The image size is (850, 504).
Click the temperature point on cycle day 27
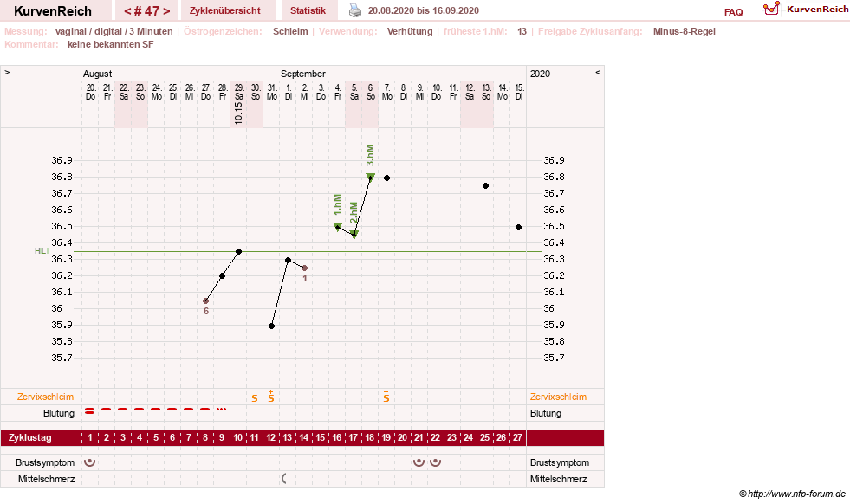(x=519, y=227)
